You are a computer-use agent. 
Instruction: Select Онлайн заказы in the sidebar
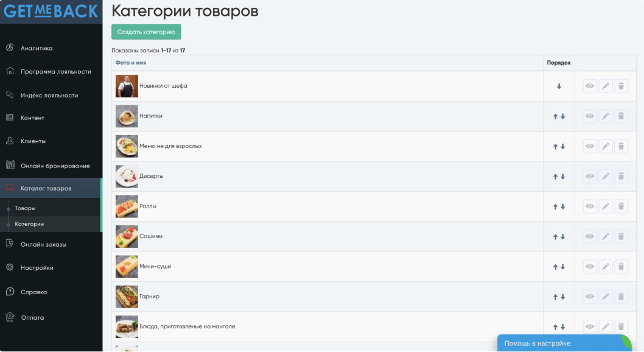tap(43, 244)
